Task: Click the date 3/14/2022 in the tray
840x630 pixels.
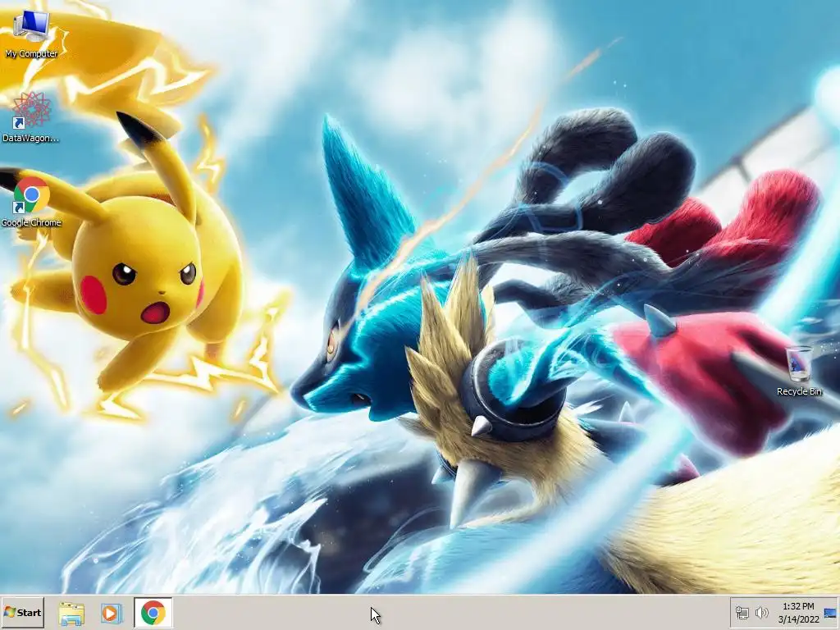Action: coord(799,619)
